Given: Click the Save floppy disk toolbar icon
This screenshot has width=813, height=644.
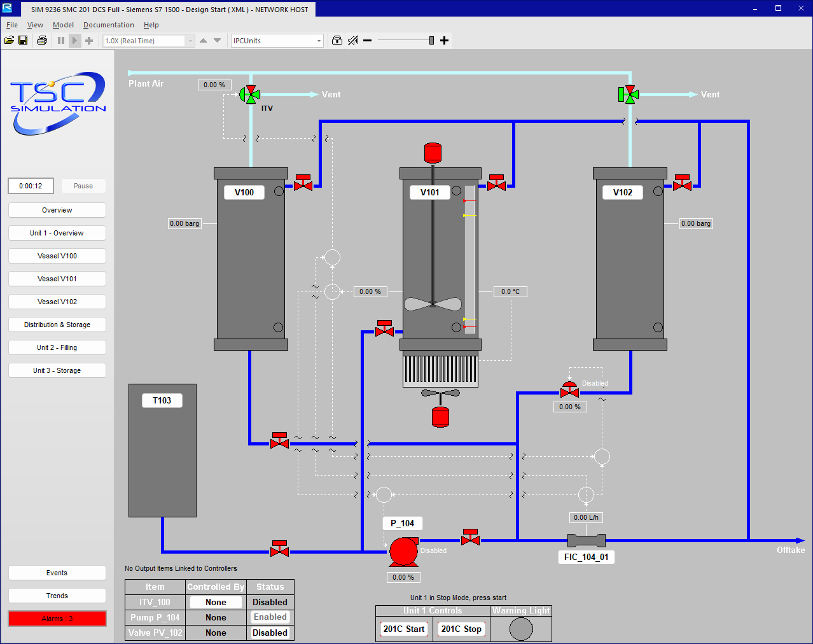Looking at the screenshot, I should (x=23, y=40).
